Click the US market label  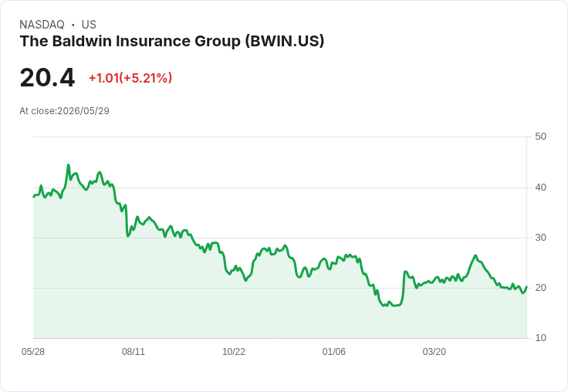pos(89,25)
